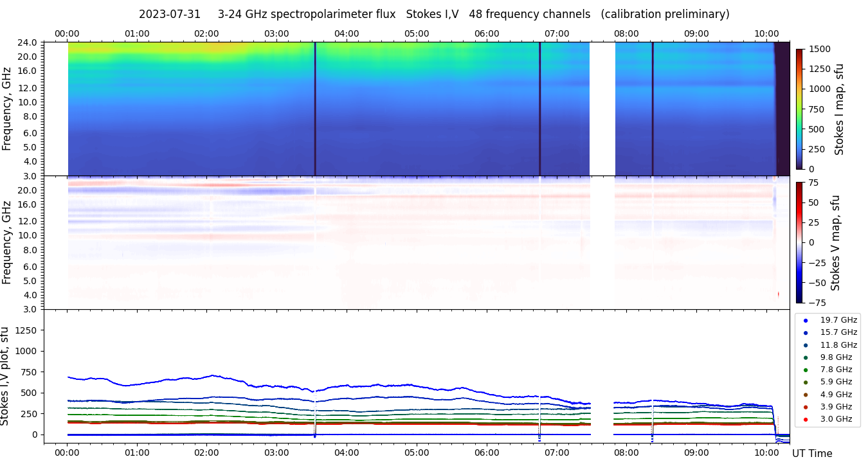Click the plot title date 2023-07-31
The width and height of the screenshot is (868, 466).
pyautogui.click(x=170, y=14)
